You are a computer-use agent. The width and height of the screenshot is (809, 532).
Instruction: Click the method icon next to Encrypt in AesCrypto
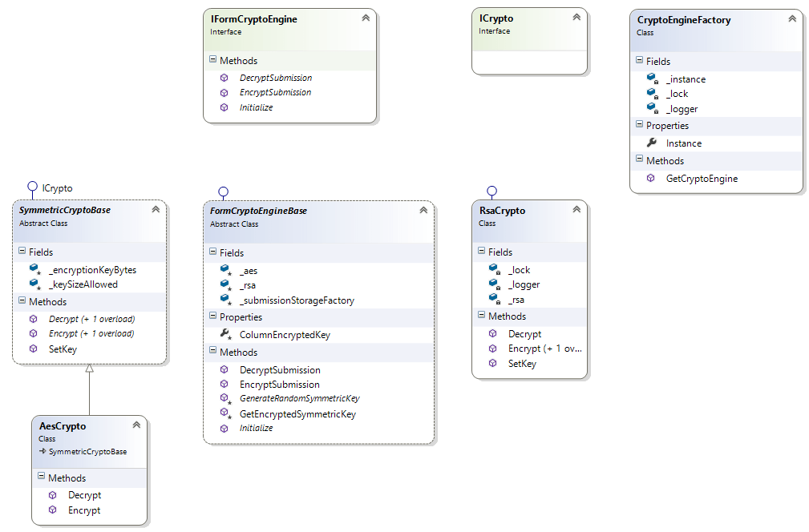(53, 510)
